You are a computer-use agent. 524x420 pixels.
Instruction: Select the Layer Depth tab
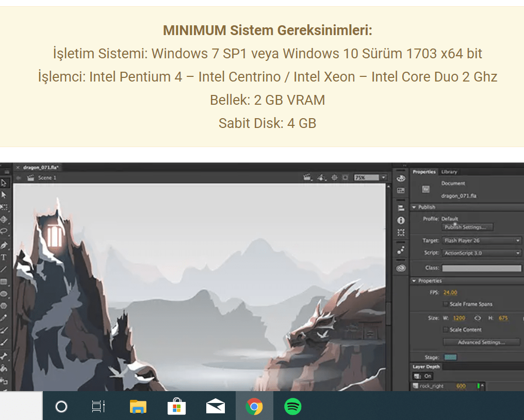click(426, 367)
